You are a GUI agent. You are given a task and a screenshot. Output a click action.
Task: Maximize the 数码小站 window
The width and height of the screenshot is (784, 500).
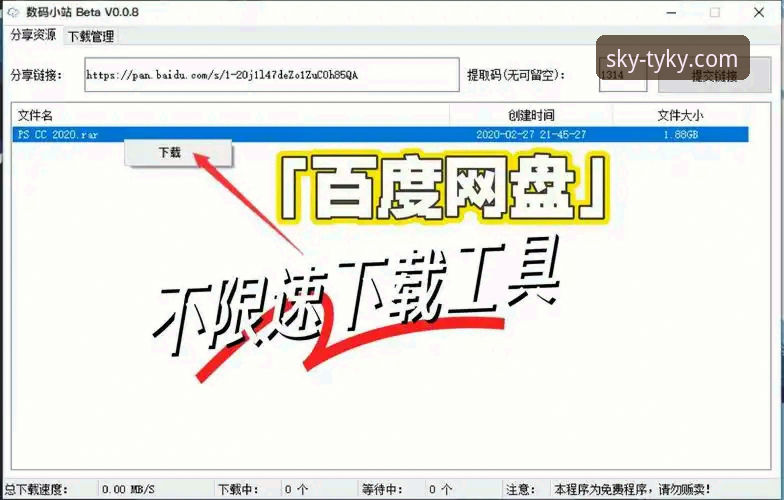coord(715,12)
